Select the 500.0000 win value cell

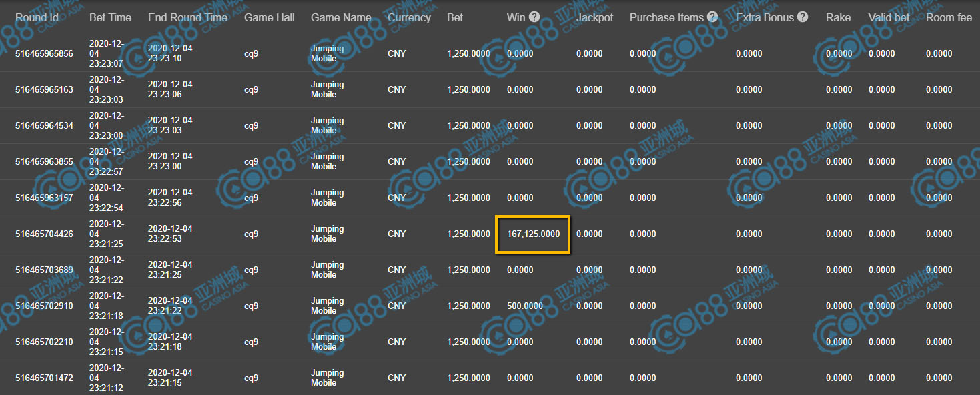tap(524, 306)
